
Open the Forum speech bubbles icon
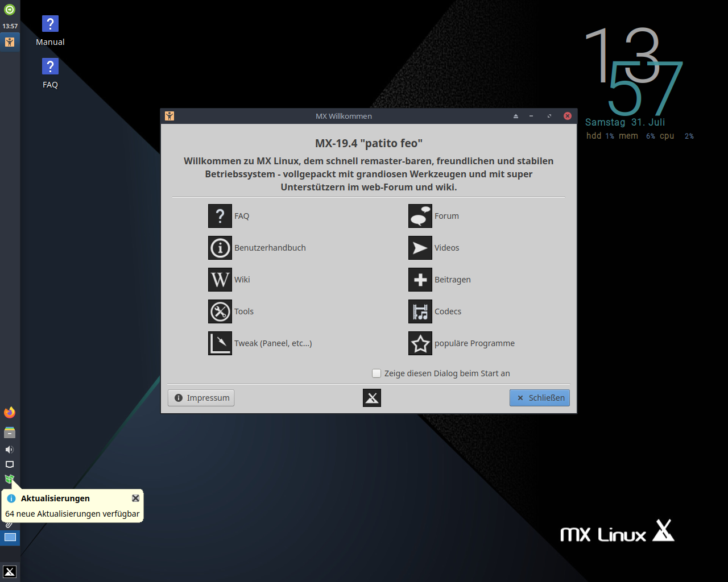[420, 216]
